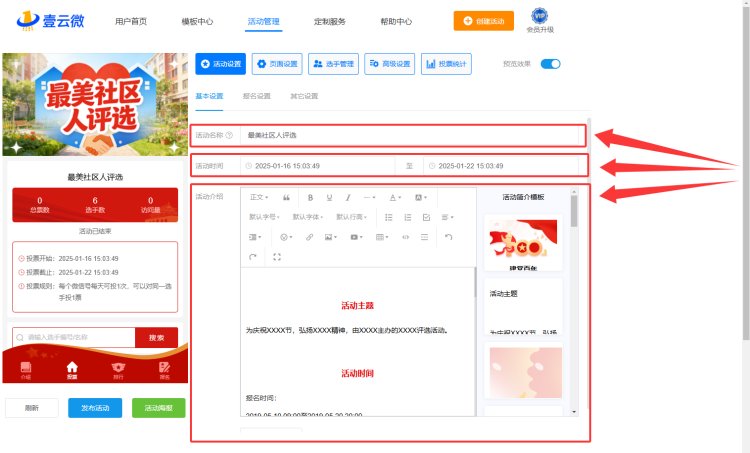This screenshot has width=750, height=453.
Task: Click red 搜索 button in preview
Action: coord(156,337)
